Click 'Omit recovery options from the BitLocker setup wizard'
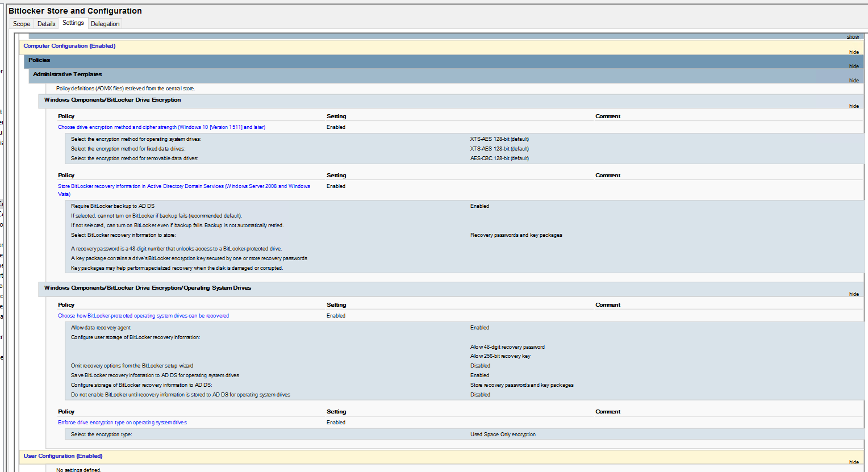 [x=132, y=366]
